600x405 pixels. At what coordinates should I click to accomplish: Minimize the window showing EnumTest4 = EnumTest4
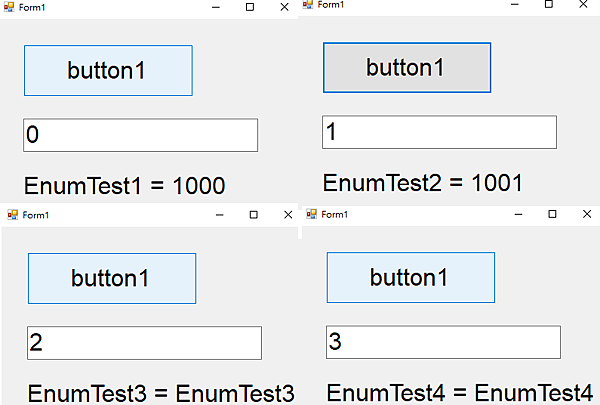(518, 214)
